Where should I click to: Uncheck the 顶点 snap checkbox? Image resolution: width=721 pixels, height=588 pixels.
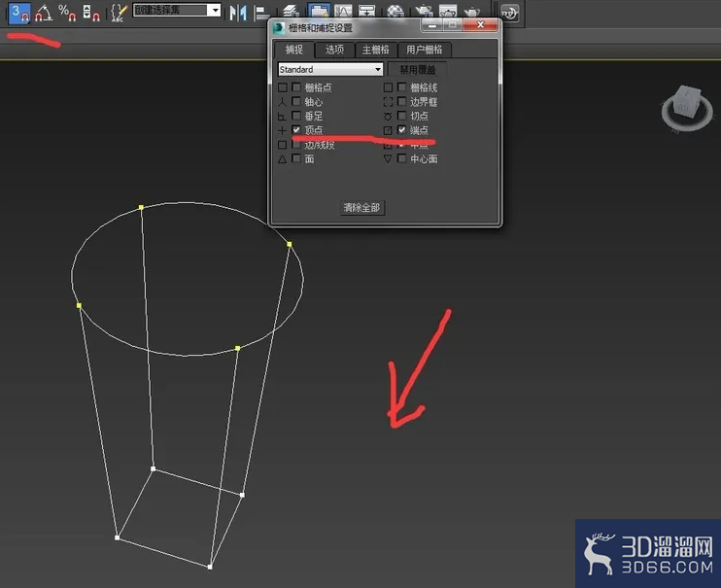296,129
